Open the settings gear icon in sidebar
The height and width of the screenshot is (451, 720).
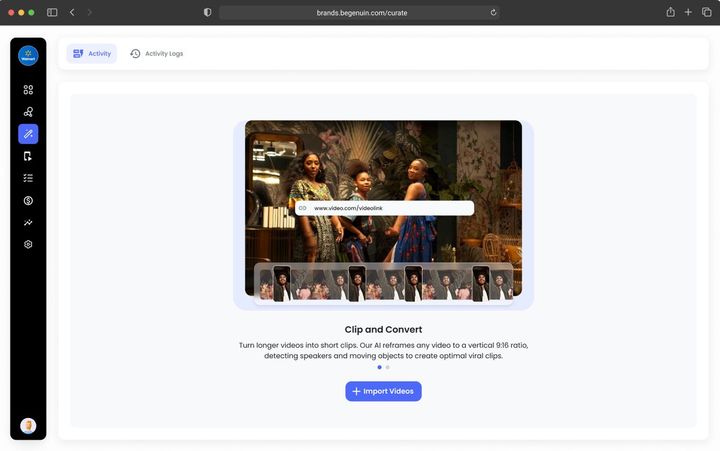click(x=28, y=244)
